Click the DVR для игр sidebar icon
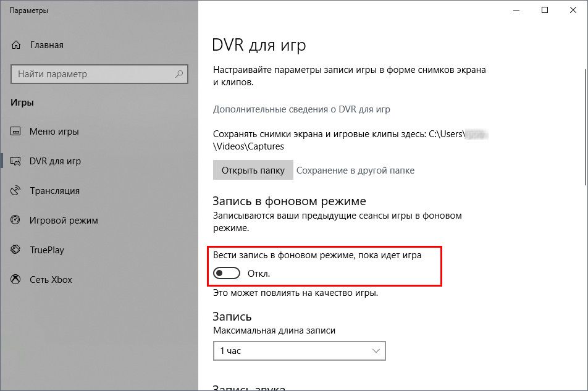The width and height of the screenshot is (588, 391). 16,161
